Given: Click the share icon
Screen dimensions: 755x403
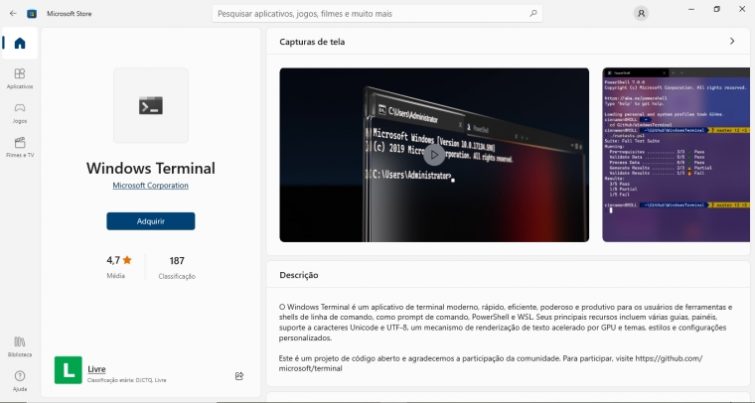Looking at the screenshot, I should tap(239, 376).
